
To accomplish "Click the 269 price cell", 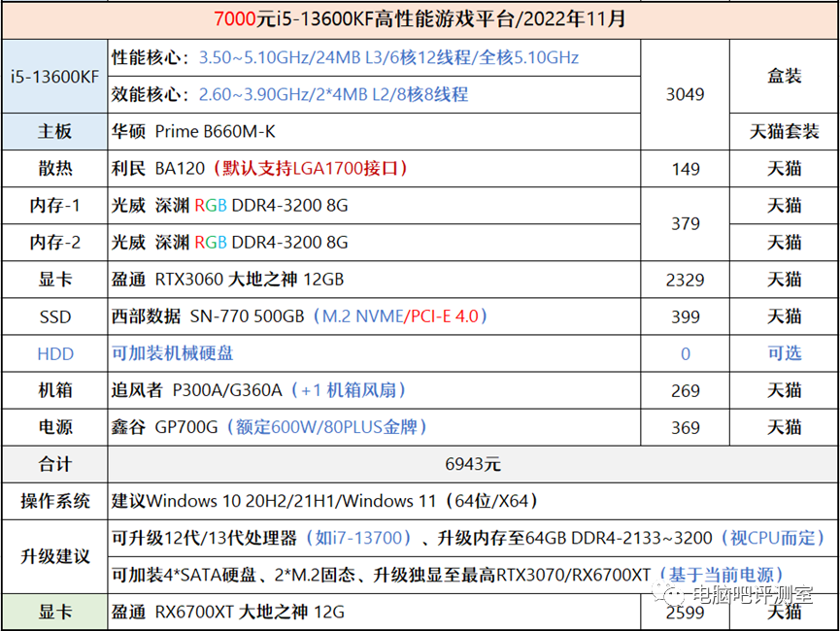I will 686,390.
